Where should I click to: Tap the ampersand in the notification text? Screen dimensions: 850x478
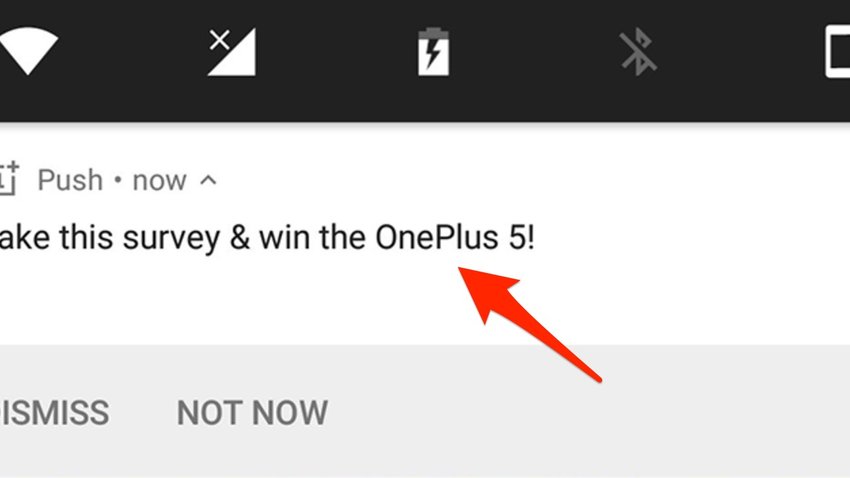[x=240, y=237]
